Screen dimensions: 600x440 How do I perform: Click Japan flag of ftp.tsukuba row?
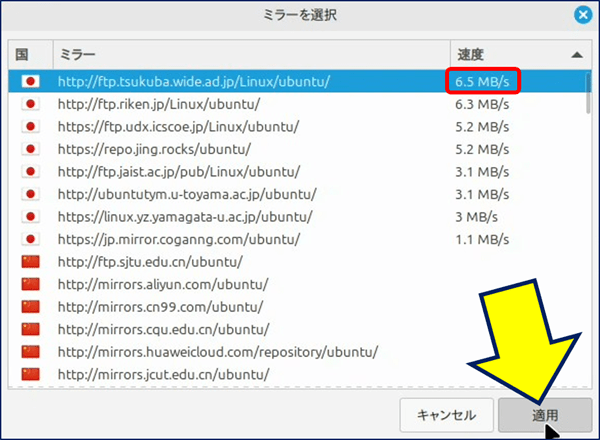click(x=31, y=81)
